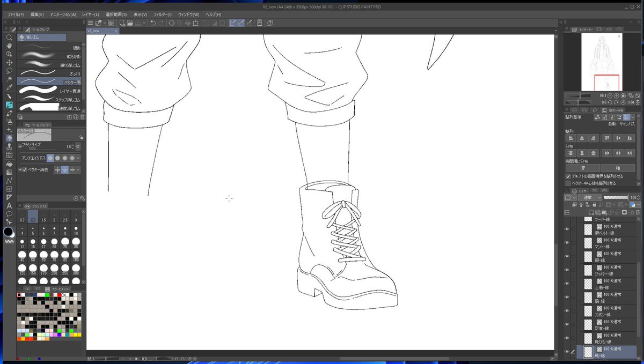Choose brush size 10 preset
The width and height of the screenshot is (644, 364).
pyautogui.click(x=76, y=231)
